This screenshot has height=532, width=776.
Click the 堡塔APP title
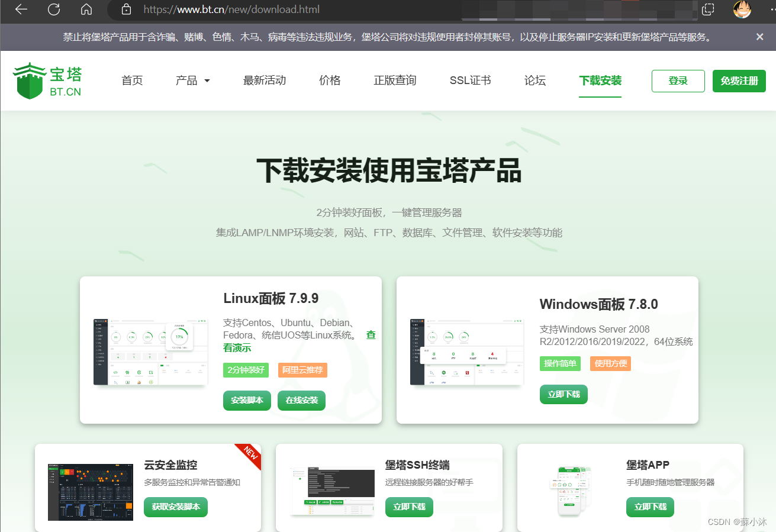(648, 465)
